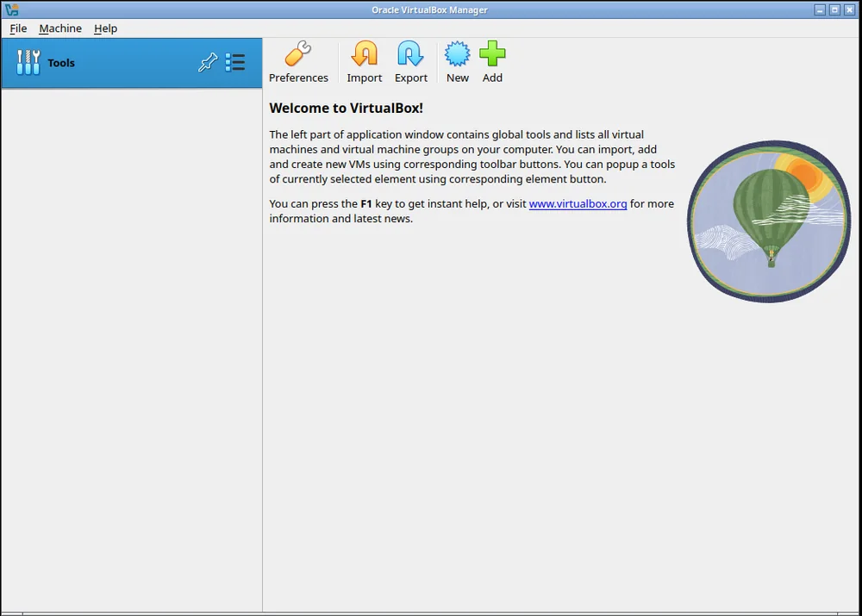Open the File menu

[x=18, y=28]
